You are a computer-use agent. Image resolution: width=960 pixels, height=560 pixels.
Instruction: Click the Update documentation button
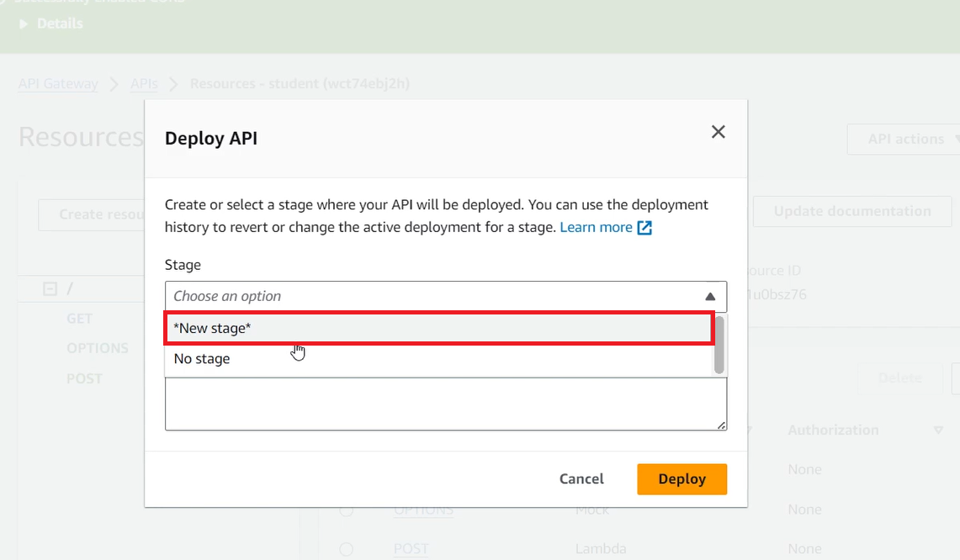coord(851,211)
